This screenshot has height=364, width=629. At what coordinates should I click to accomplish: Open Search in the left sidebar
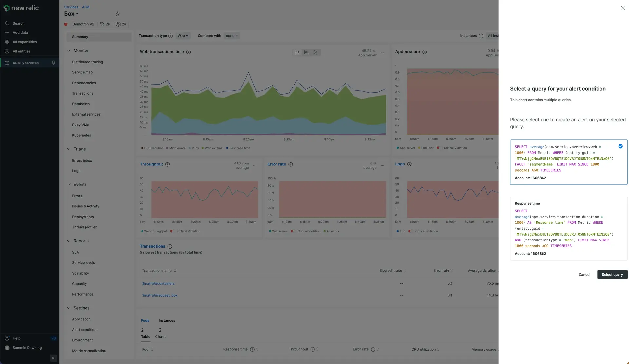tap(18, 23)
